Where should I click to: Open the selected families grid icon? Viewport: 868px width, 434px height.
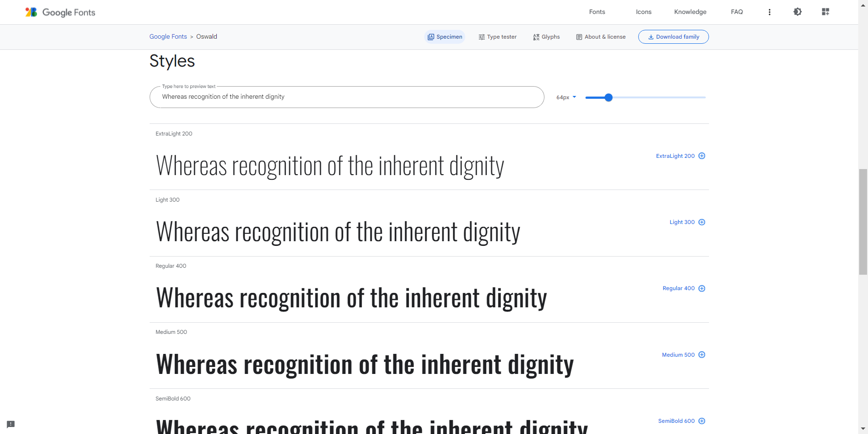(825, 12)
